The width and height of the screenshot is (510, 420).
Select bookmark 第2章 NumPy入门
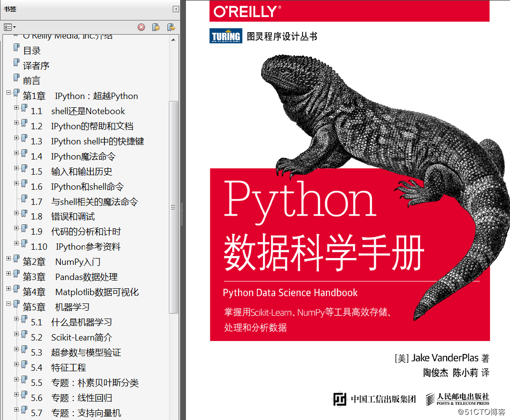click(x=61, y=262)
